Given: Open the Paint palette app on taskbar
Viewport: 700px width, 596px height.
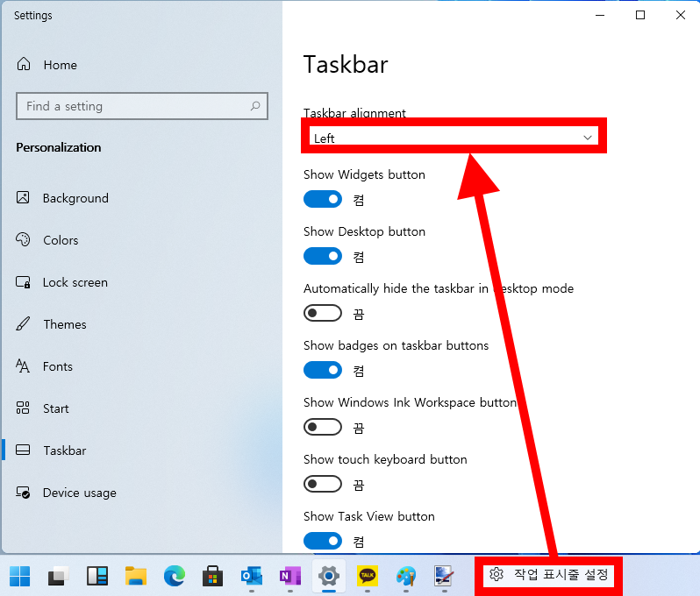Looking at the screenshot, I should pos(406,576).
